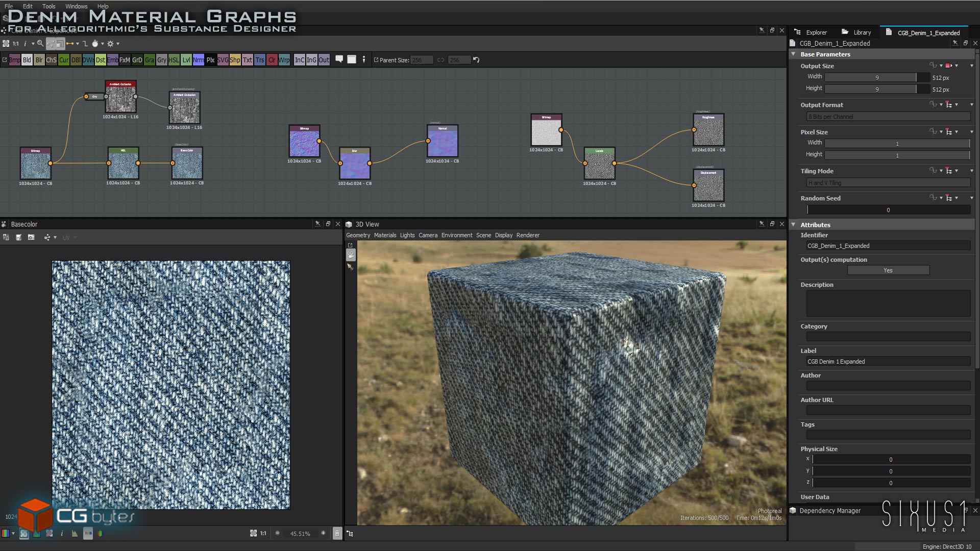Add a frame to the graph
Image resolution: width=980 pixels, height=551 pixels.
[x=352, y=59]
